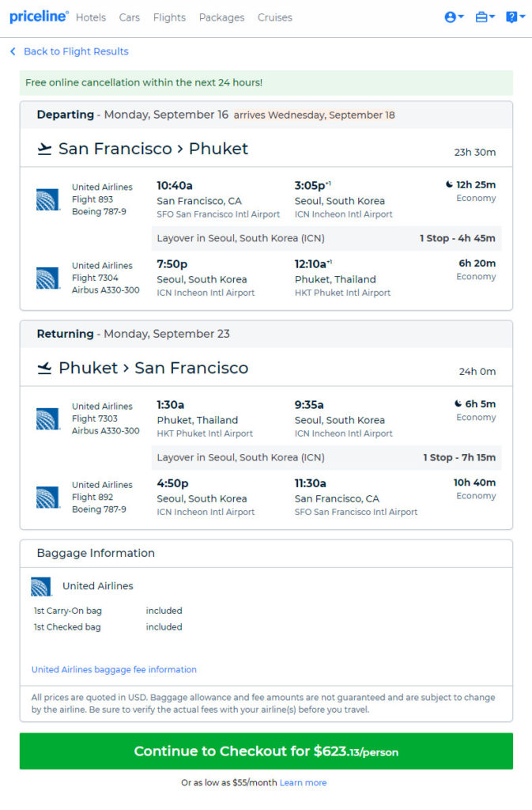
Task: Click United logo for Flight 892
Action: pyautogui.click(x=47, y=498)
